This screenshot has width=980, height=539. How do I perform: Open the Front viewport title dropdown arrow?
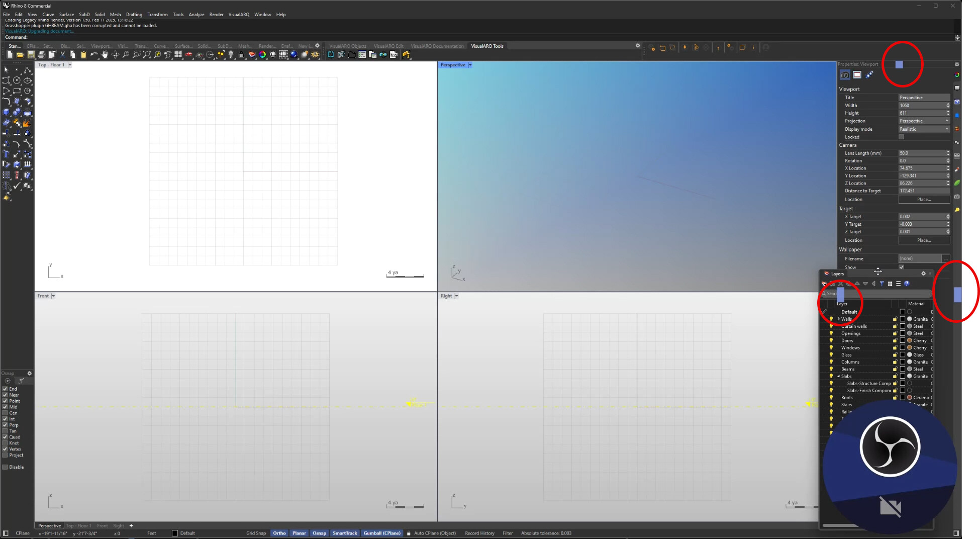[53, 296]
